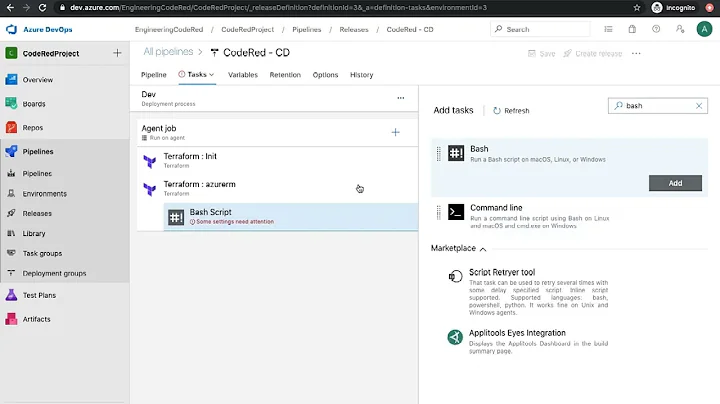This screenshot has height=404, width=720.
Task: Open Test Plans from the sidebar
Action: point(39,295)
